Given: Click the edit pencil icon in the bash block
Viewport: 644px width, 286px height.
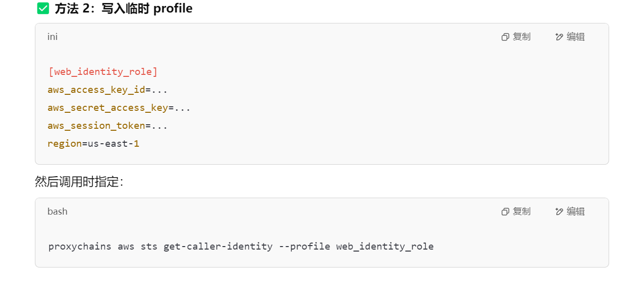Looking at the screenshot, I should pyautogui.click(x=559, y=212).
